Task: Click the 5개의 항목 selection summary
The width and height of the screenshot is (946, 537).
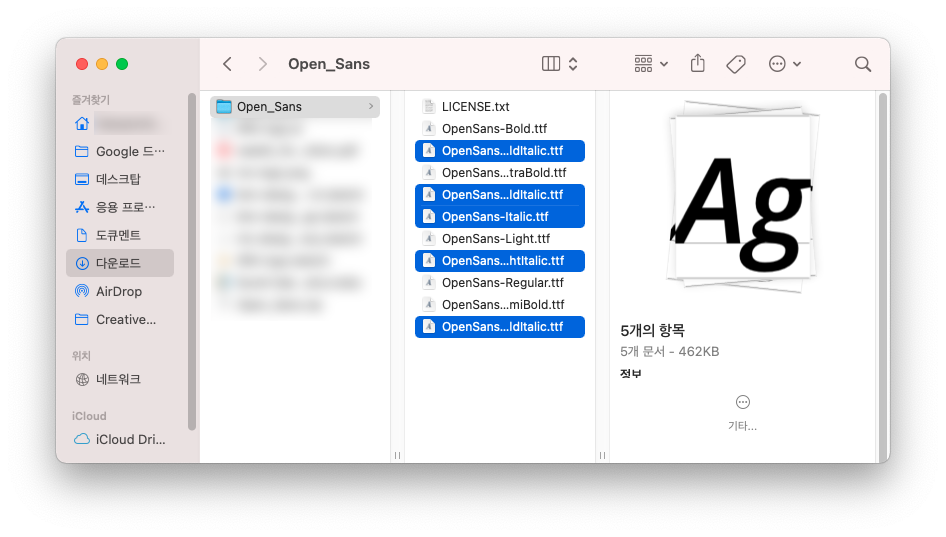Action: (x=652, y=330)
